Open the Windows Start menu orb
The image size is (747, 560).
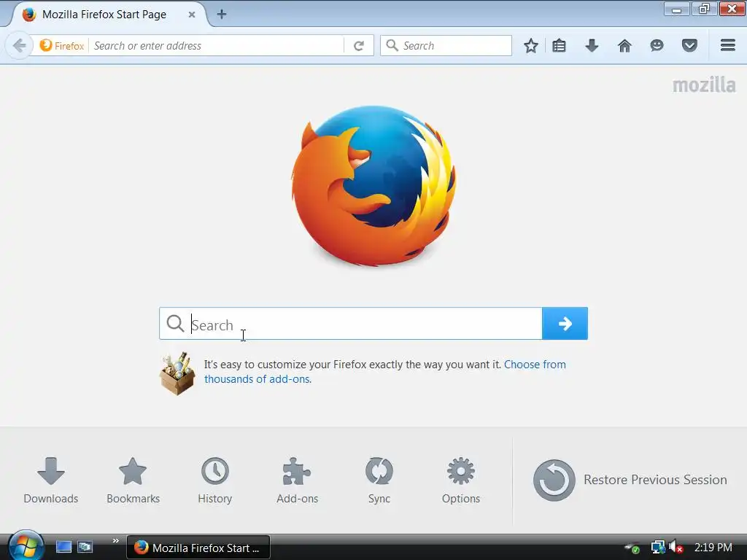click(x=26, y=545)
